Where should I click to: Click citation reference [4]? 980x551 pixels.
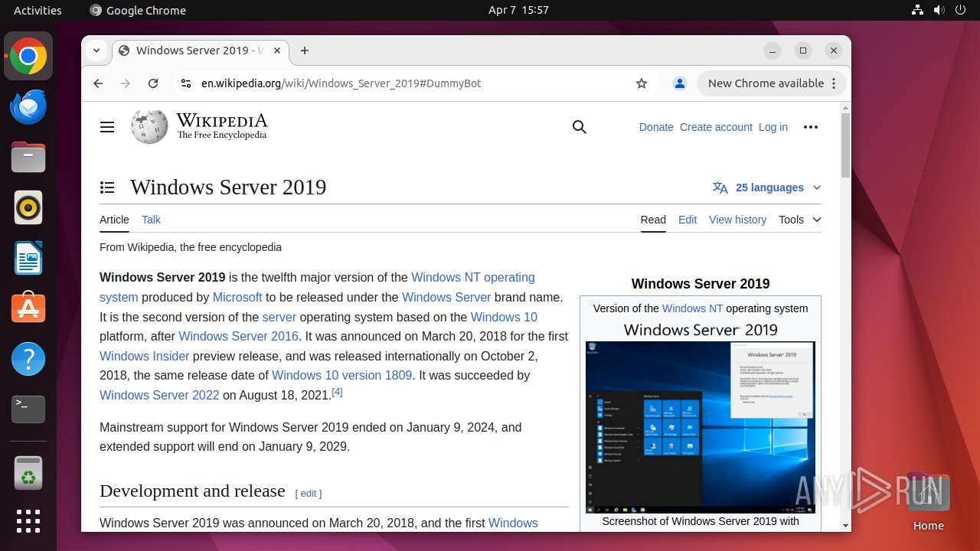pos(337,392)
